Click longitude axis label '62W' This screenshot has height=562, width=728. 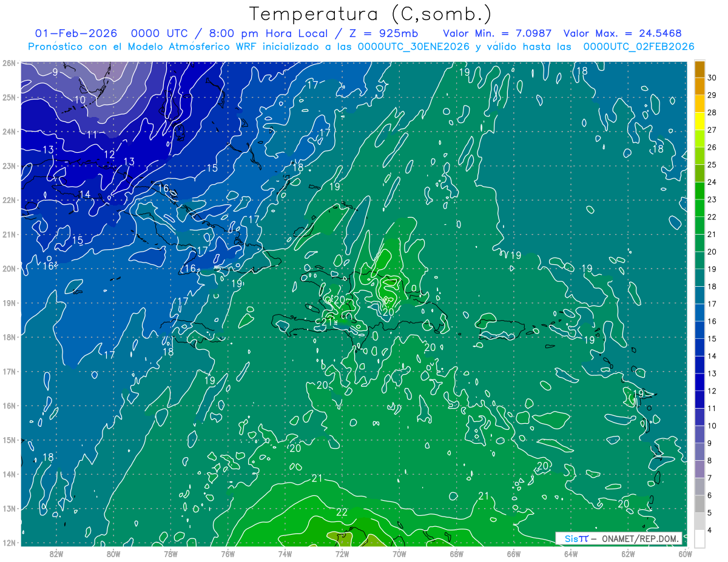pos(628,554)
